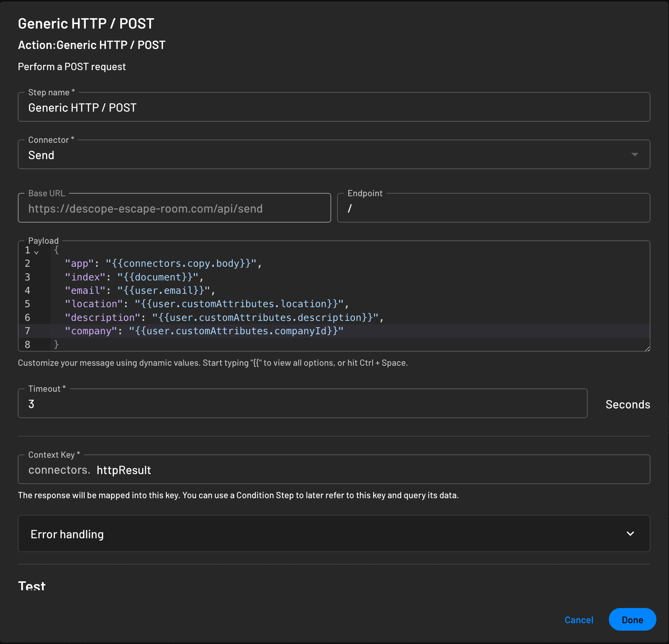Collapse the JSON fold arrow on line 1
669x644 pixels.
click(x=36, y=252)
